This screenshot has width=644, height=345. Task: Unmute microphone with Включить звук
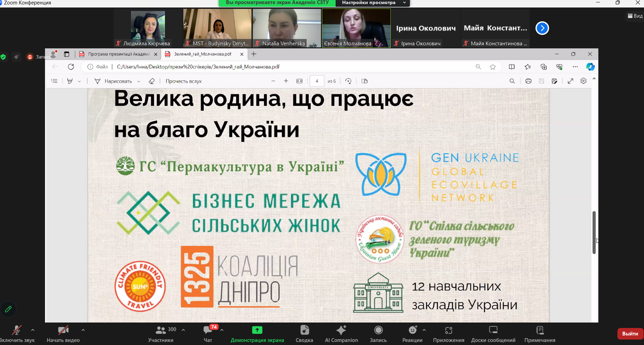click(17, 334)
